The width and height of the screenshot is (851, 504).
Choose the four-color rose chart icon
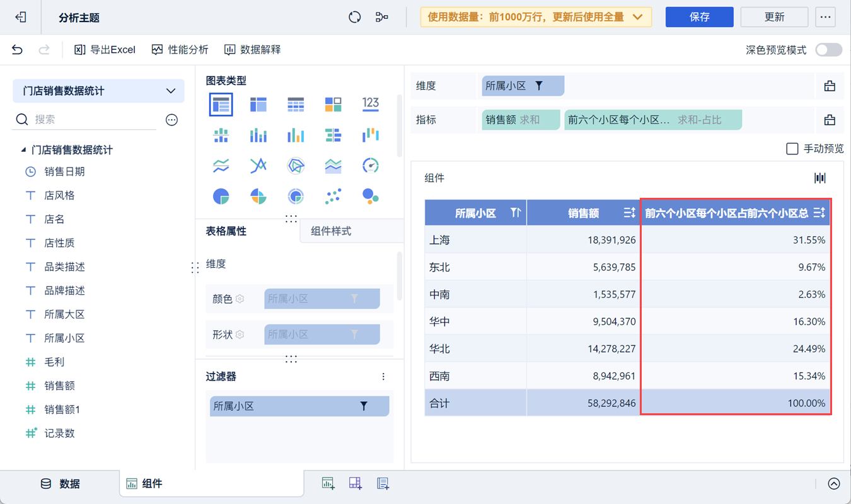258,197
